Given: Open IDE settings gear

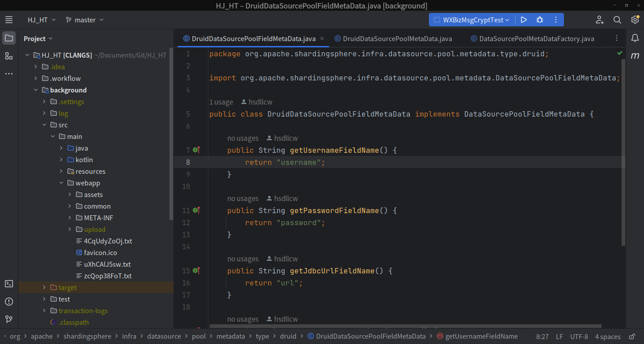Looking at the screenshot, I should point(635,20).
